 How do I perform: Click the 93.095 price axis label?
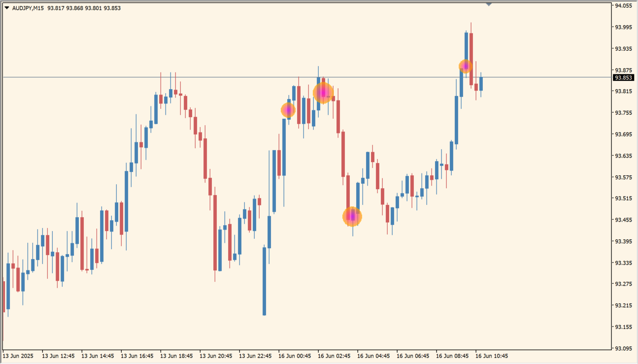click(x=623, y=349)
